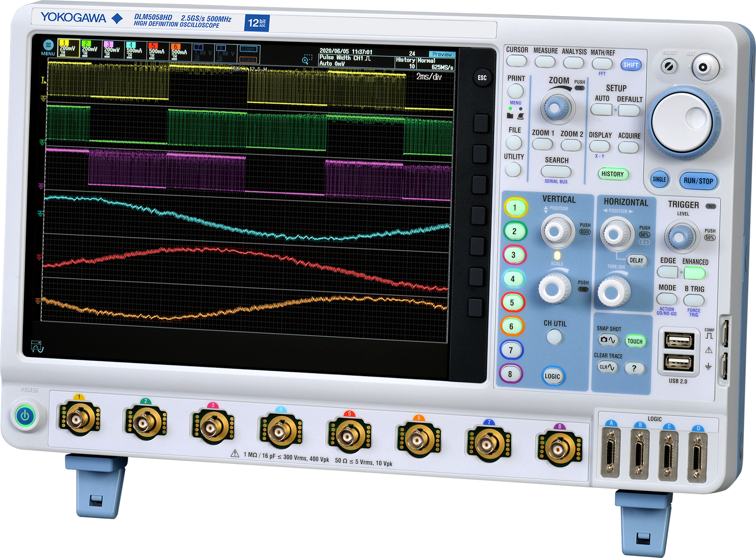Click the channel 6 BNC input connector
Screen dimensions: 756x558
[x=418, y=440]
